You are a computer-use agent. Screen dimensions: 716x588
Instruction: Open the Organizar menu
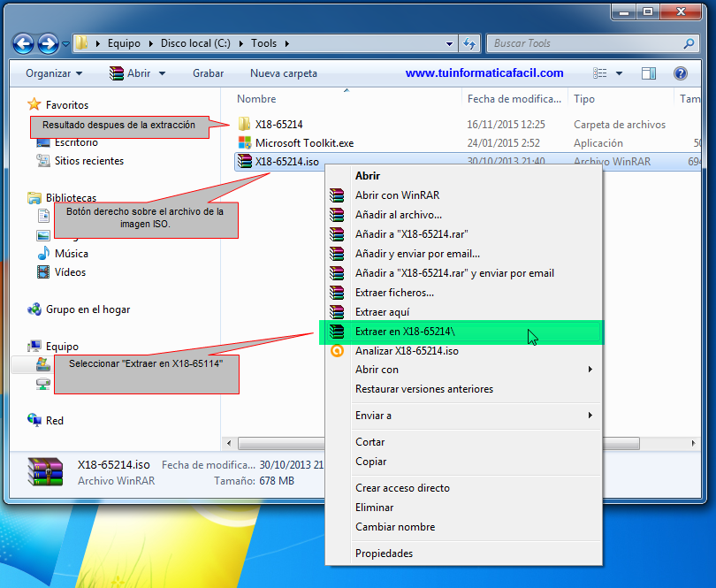point(54,73)
